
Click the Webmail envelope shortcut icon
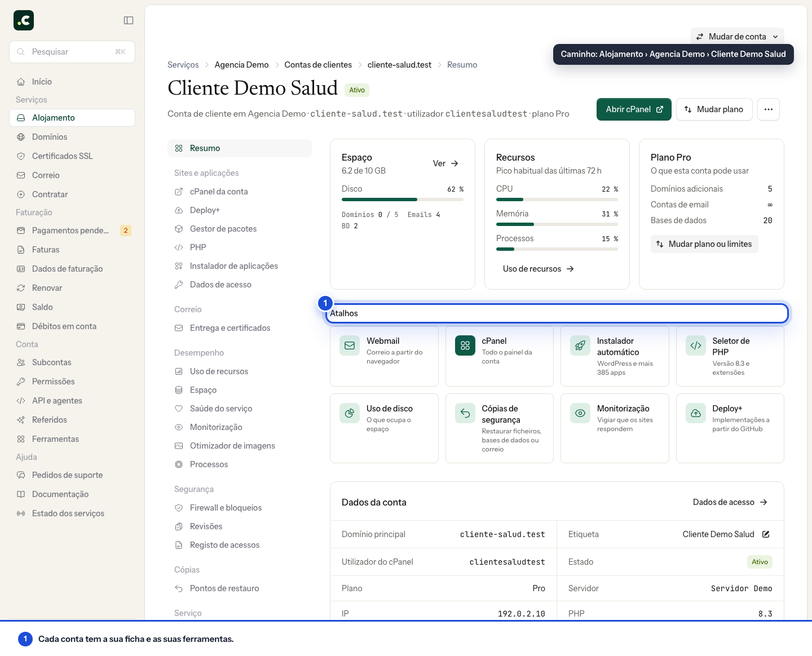[x=350, y=345]
